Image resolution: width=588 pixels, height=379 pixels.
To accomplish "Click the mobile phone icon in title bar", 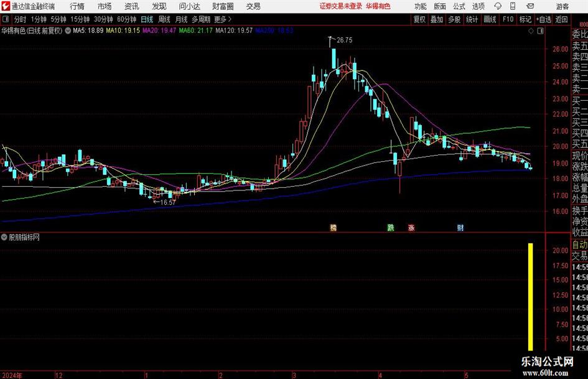I will [513, 6].
